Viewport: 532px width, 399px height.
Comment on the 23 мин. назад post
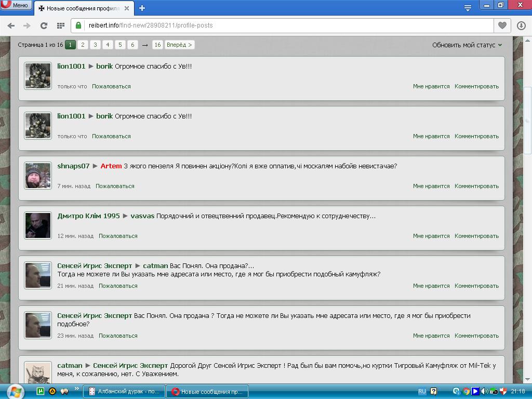click(477, 336)
